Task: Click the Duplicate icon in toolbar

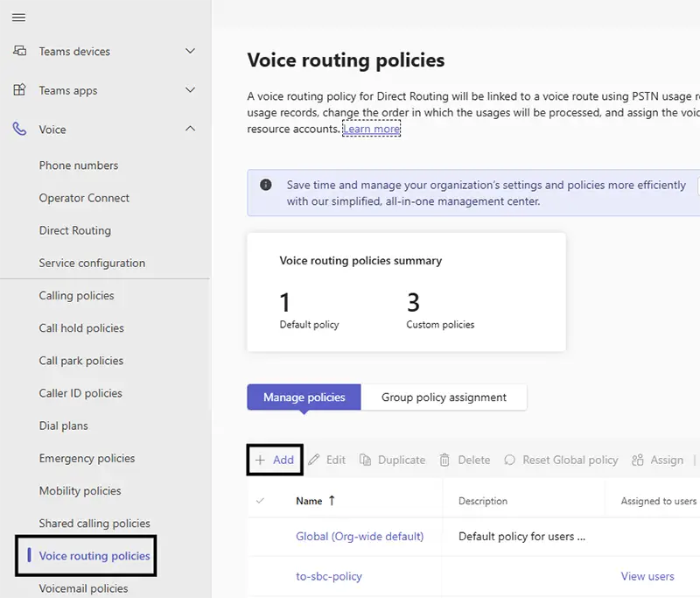Action: pyautogui.click(x=366, y=460)
